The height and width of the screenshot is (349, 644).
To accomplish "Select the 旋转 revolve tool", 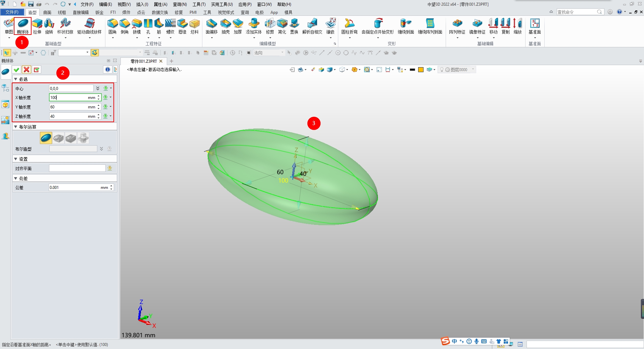I will point(49,26).
